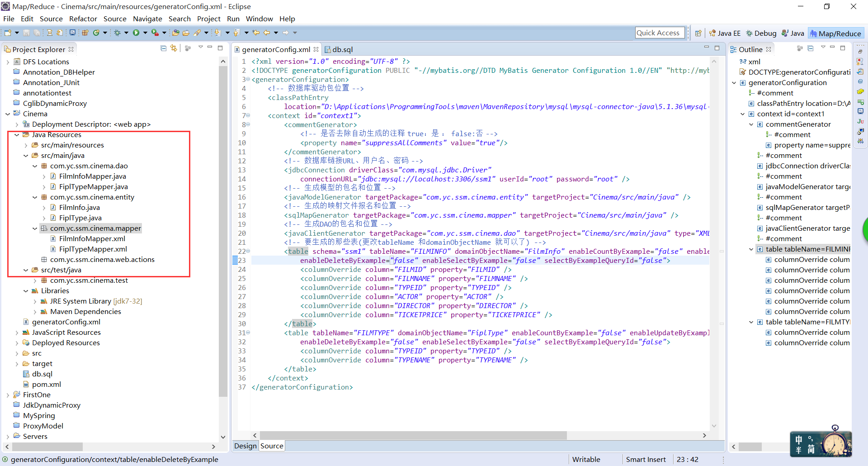Toggle fold marker on line 3 generatorConfiguration
Image resolution: width=868 pixels, height=466 pixels.
[x=248, y=79]
